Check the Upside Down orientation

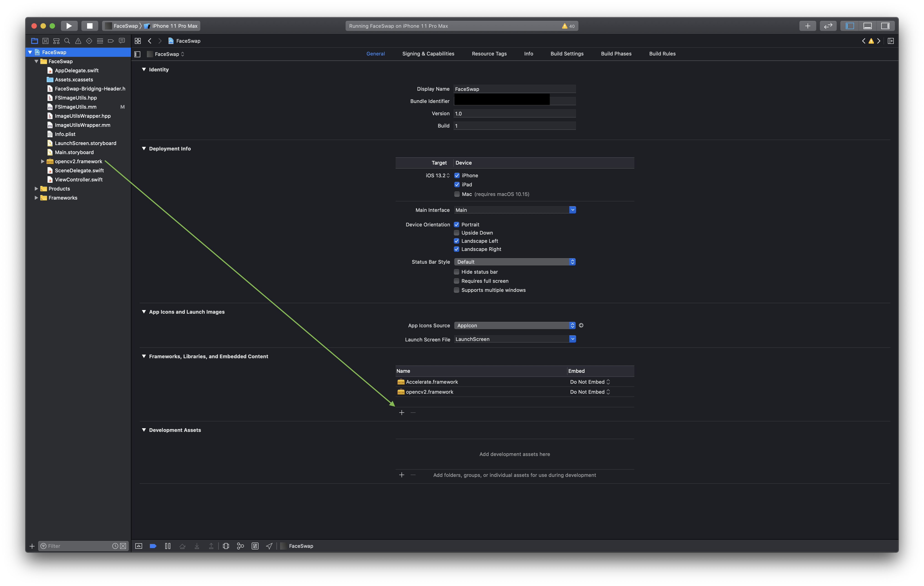point(457,233)
